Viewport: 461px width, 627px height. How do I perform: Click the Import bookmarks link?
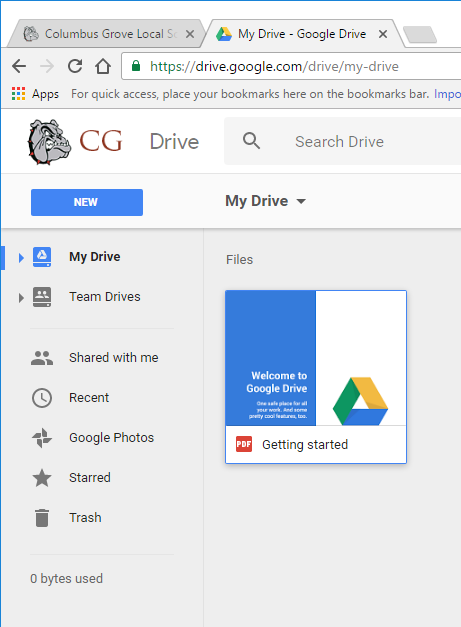[x=447, y=94]
